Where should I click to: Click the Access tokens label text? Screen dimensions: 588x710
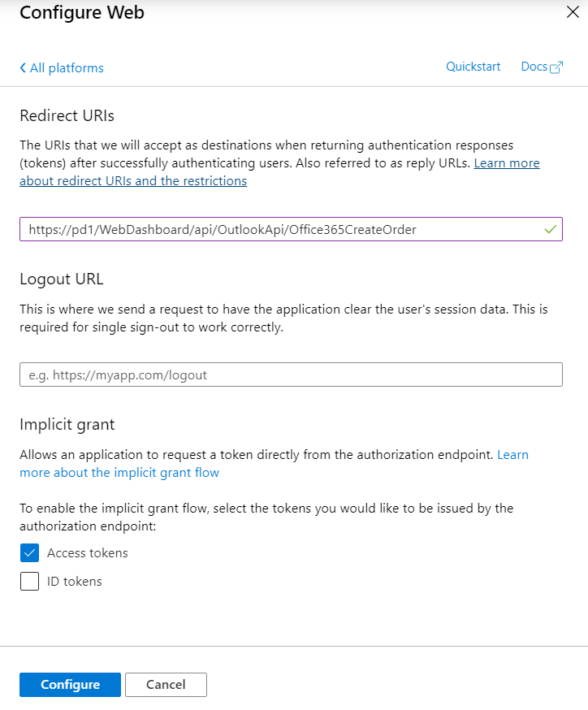point(87,553)
